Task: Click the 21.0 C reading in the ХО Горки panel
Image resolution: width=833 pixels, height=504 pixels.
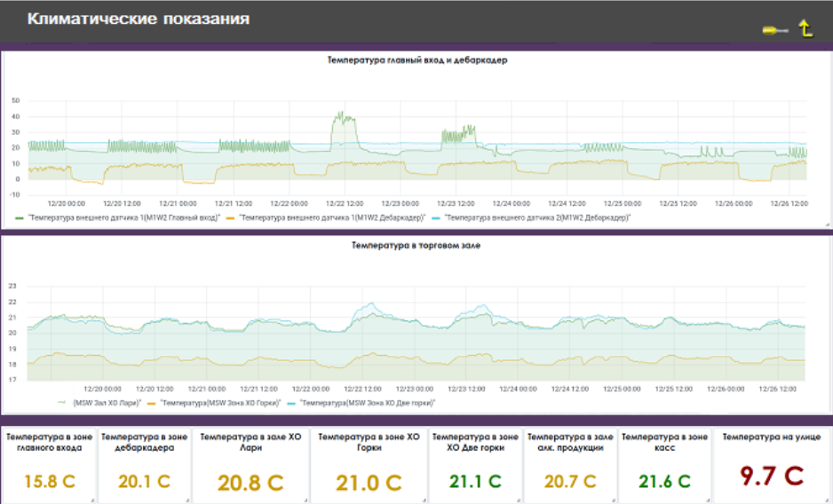Action: point(369,483)
